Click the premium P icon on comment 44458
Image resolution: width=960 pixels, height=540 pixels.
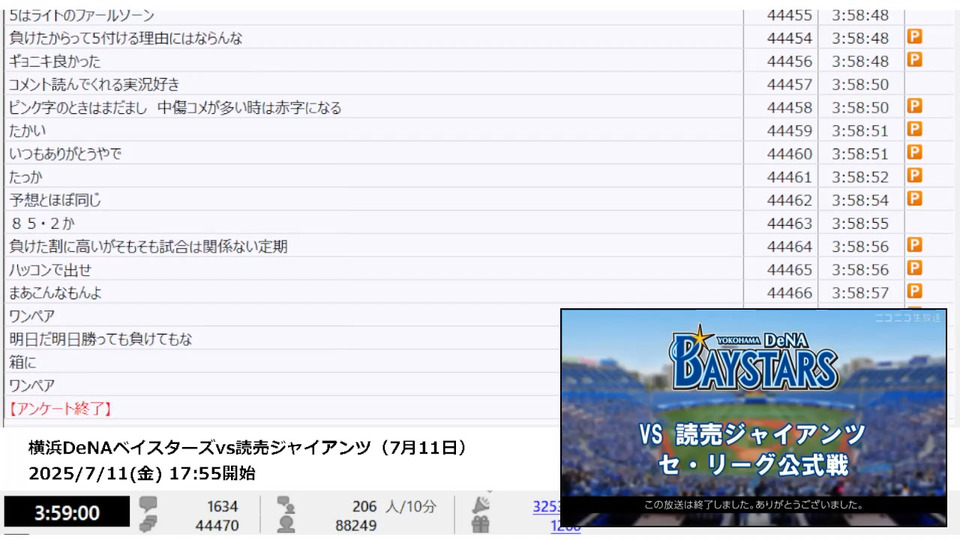(x=915, y=107)
